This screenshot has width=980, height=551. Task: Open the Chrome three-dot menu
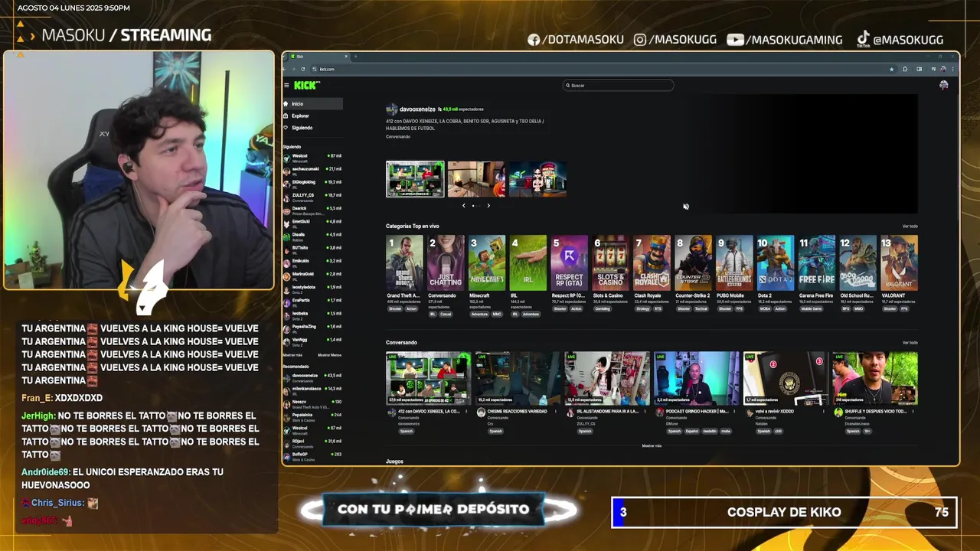[x=952, y=69]
